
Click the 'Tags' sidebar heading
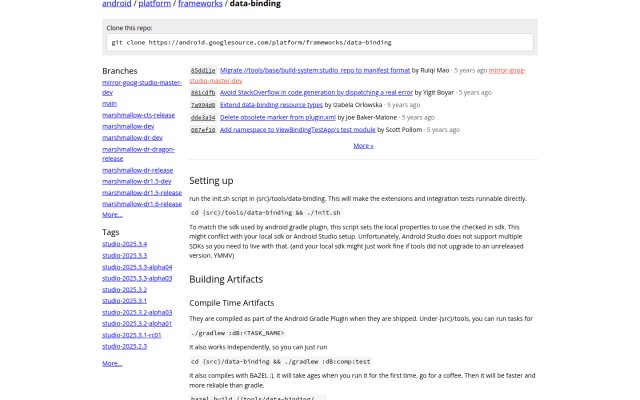pos(111,232)
